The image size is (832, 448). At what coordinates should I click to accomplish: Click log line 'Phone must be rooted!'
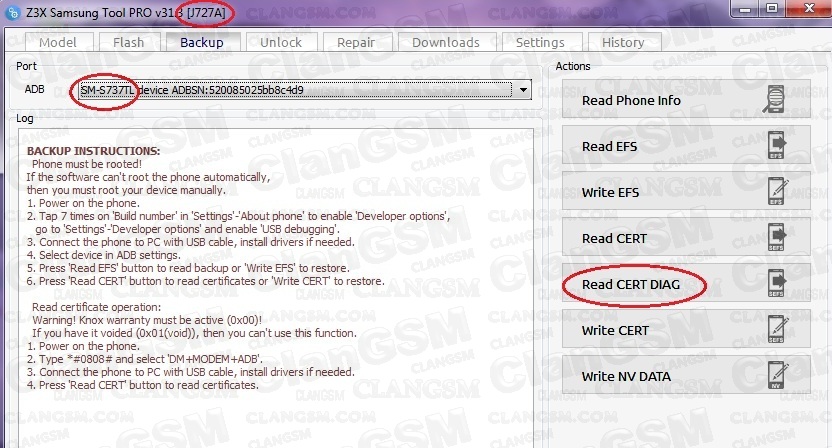(x=87, y=164)
